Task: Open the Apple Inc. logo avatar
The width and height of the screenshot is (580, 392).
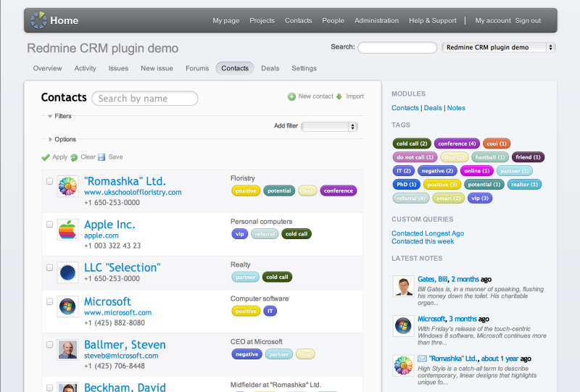Action: [x=67, y=229]
